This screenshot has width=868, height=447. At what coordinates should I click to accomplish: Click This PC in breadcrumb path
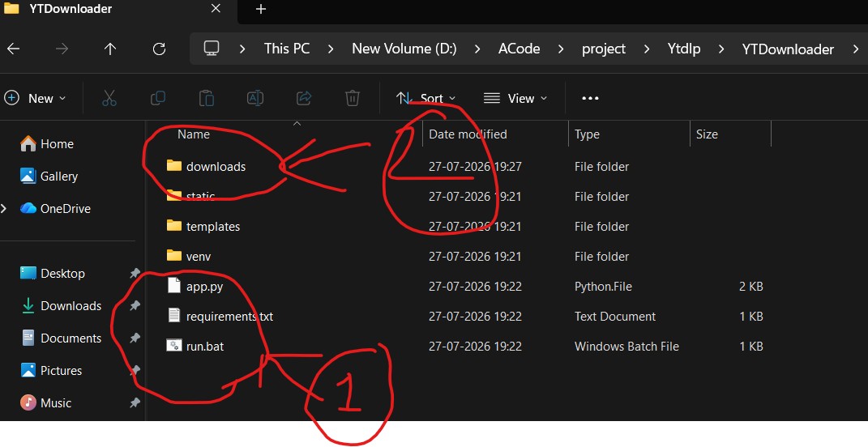[287, 49]
